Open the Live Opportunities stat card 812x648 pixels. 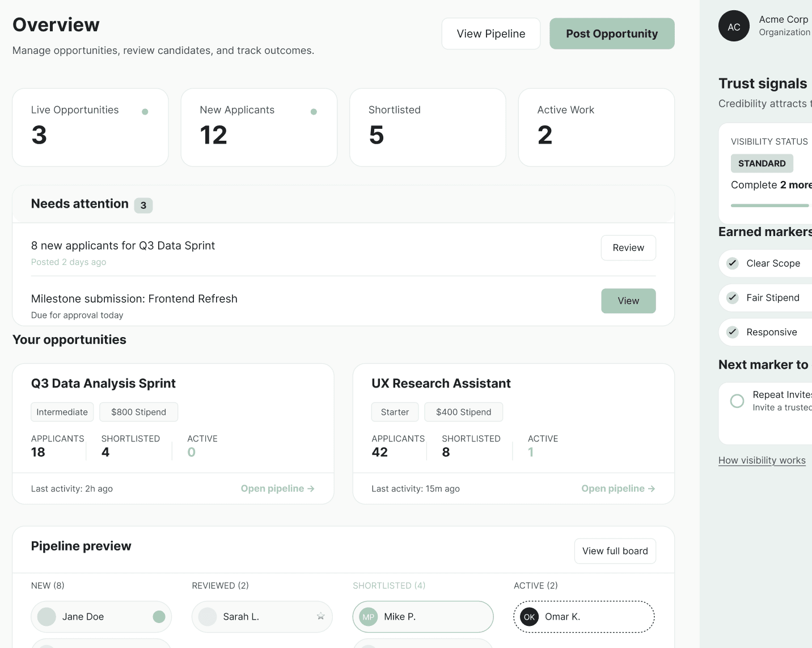91,127
